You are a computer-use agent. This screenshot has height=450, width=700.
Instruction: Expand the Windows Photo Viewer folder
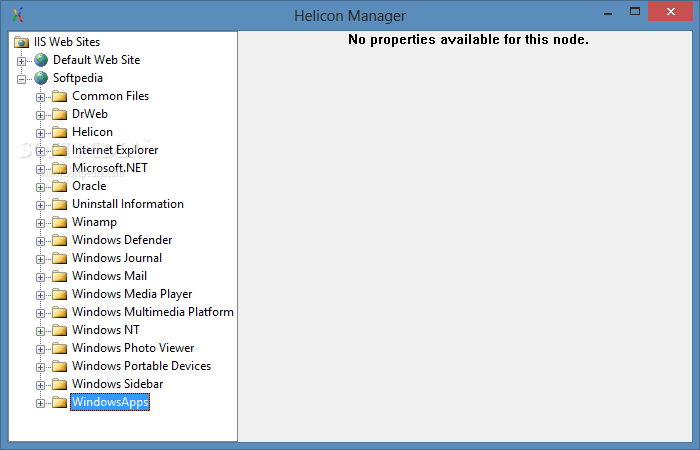[40, 349]
